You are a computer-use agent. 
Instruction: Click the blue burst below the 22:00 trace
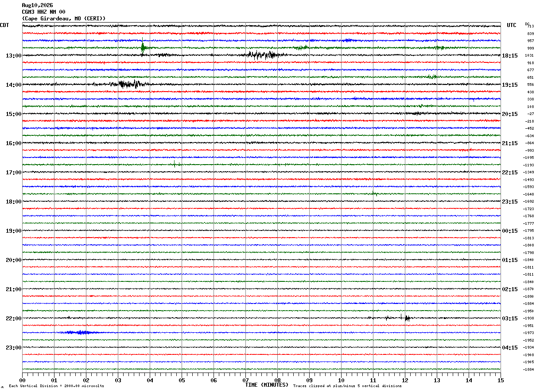click(x=77, y=332)
